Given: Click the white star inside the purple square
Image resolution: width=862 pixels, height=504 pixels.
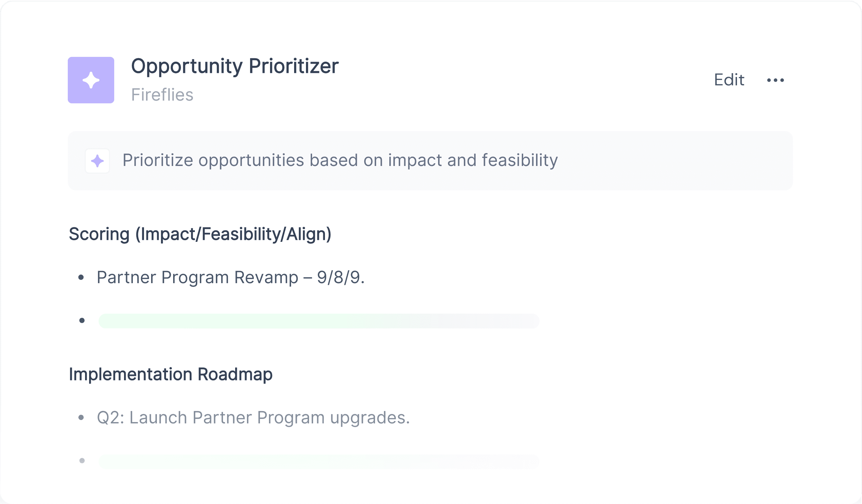Looking at the screenshot, I should pyautogui.click(x=91, y=80).
